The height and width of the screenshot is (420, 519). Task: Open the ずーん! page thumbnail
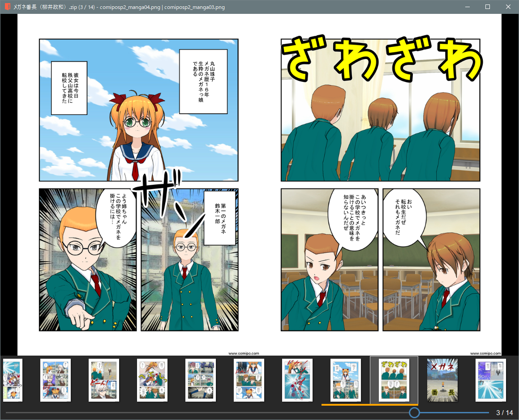click(201, 380)
